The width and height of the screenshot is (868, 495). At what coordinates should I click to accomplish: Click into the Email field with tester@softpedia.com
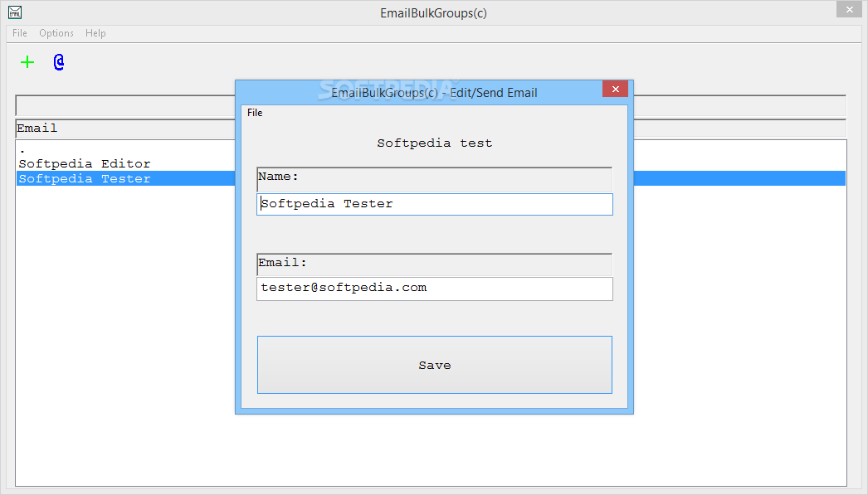[435, 289]
